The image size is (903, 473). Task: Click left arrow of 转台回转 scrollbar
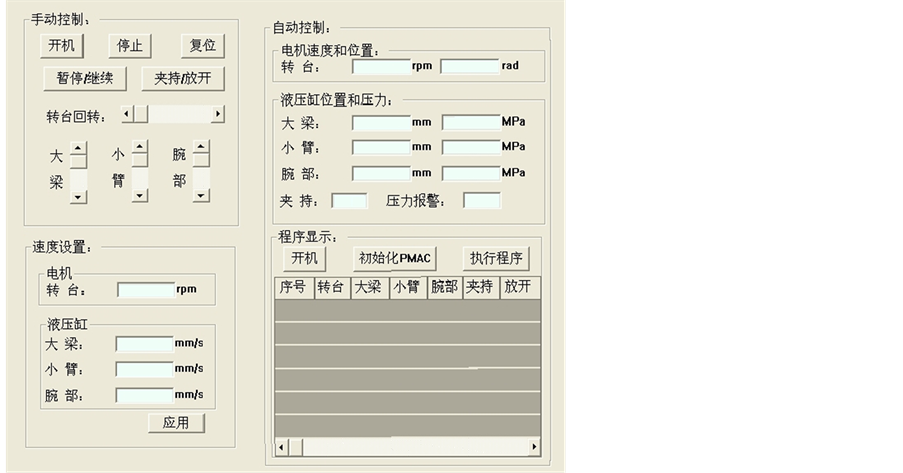(x=127, y=115)
